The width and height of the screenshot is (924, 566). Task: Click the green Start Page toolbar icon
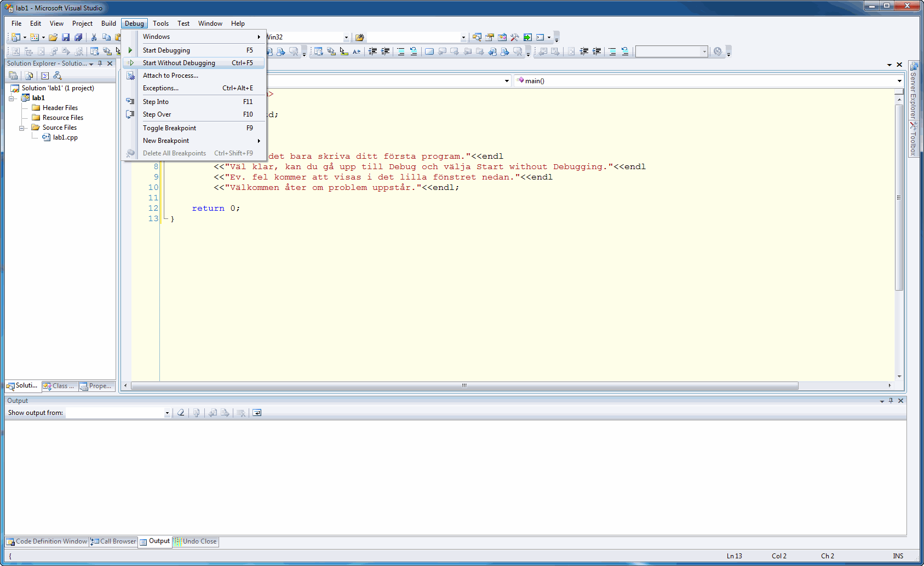click(527, 37)
